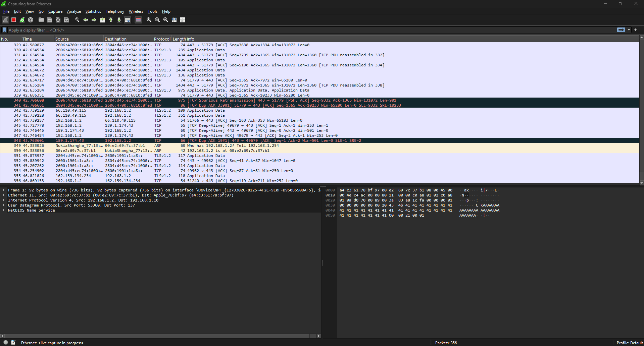644x346 pixels.
Task: Expand User Datagram Protocol node
Action: click(x=4, y=205)
